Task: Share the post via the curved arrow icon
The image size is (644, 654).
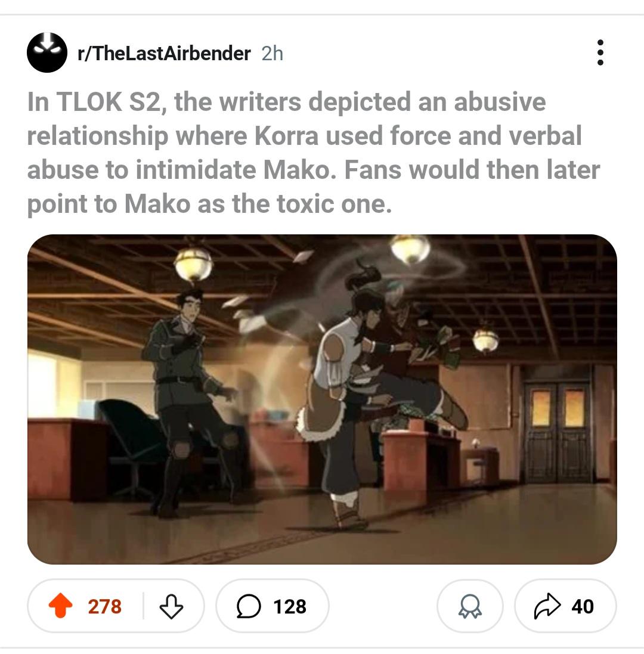Action: [x=547, y=606]
